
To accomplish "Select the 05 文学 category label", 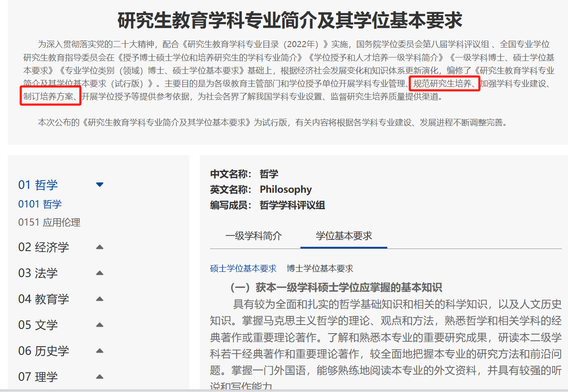I will tap(38, 325).
